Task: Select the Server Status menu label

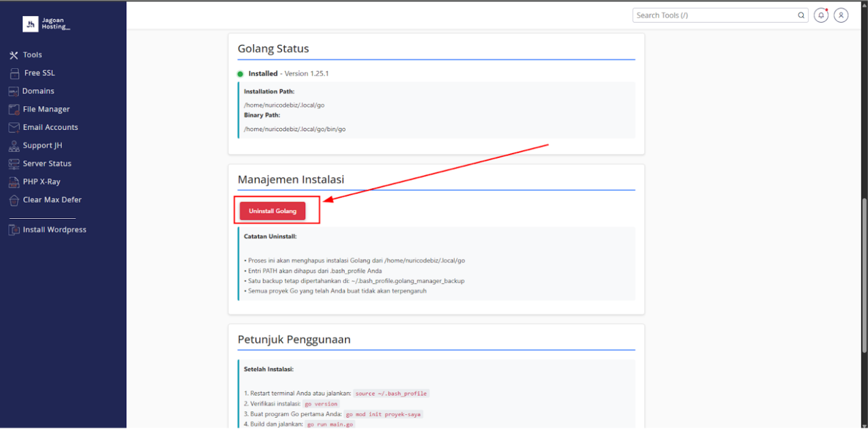Action: (47, 164)
